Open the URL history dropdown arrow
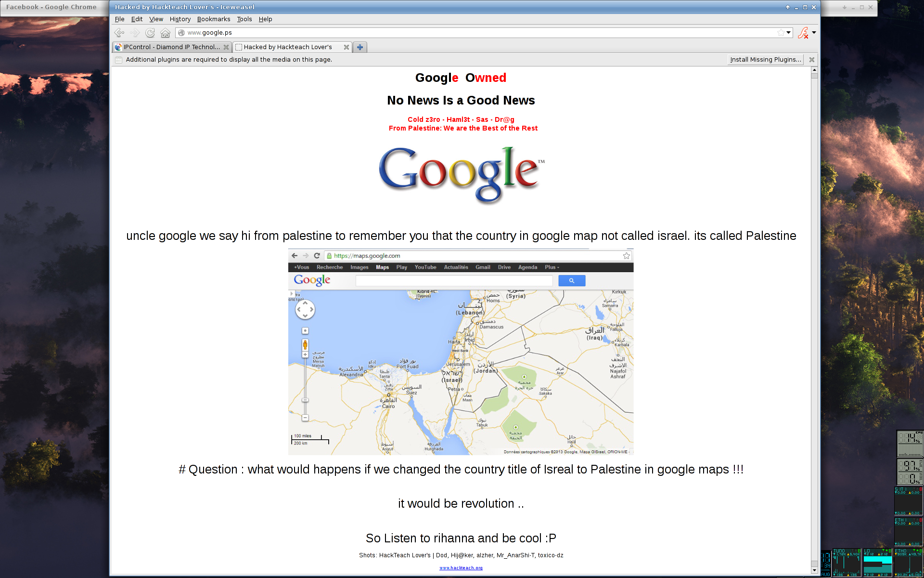This screenshot has height=578, width=924. pos(789,33)
